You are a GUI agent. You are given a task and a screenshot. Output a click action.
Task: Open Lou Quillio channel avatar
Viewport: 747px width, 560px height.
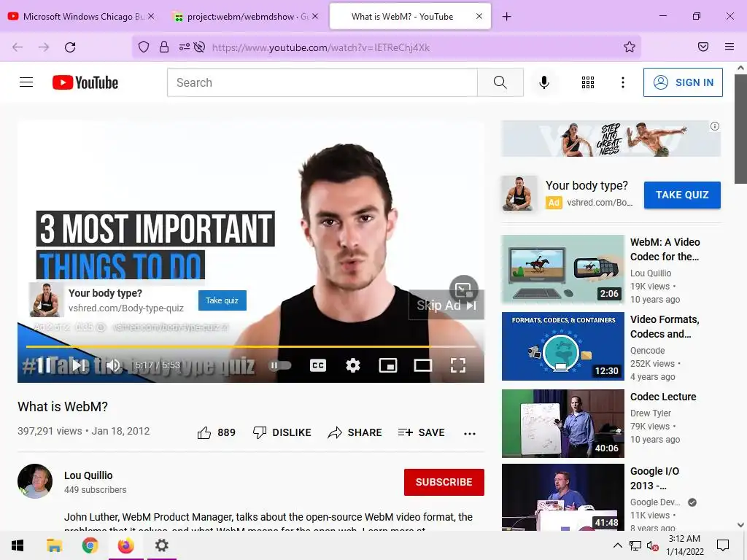pos(35,481)
